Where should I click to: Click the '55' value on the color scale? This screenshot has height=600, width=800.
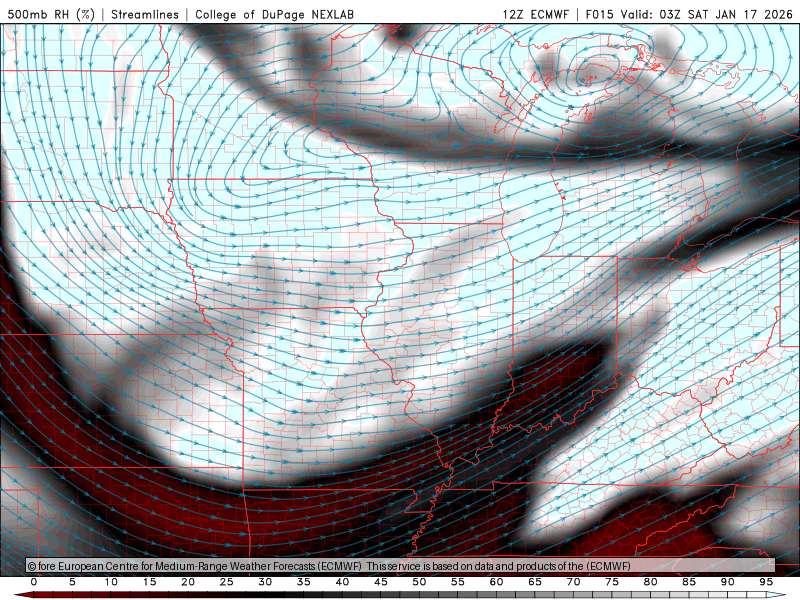(x=458, y=582)
